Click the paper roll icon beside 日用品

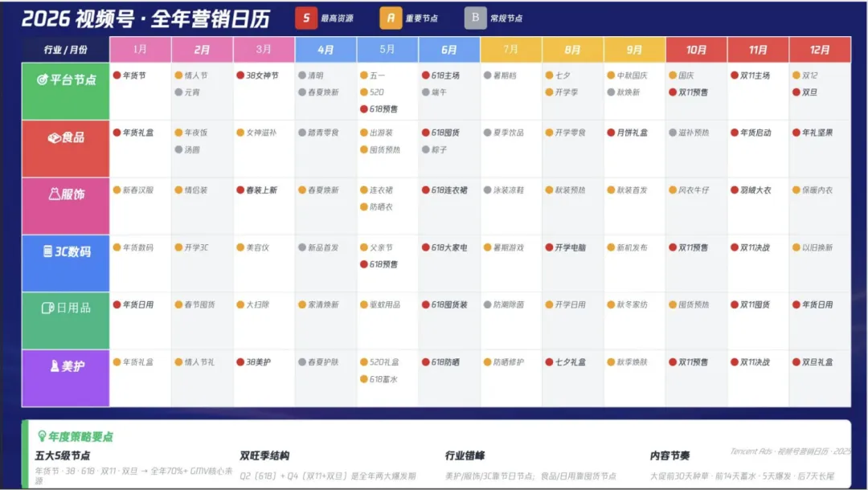tap(48, 308)
